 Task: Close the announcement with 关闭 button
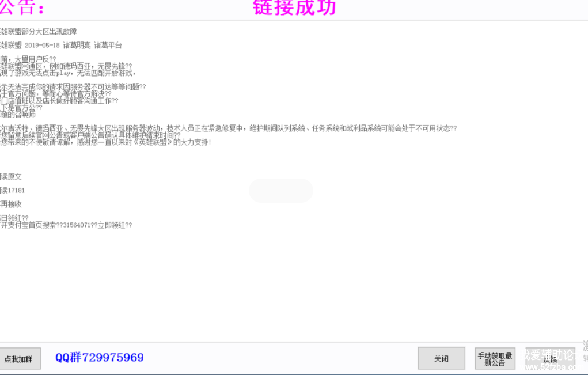click(441, 358)
